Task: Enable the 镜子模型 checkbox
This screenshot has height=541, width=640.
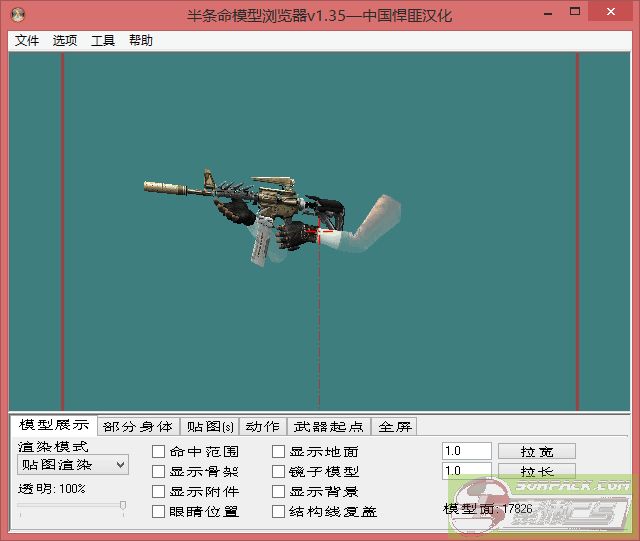Action: 279,472
